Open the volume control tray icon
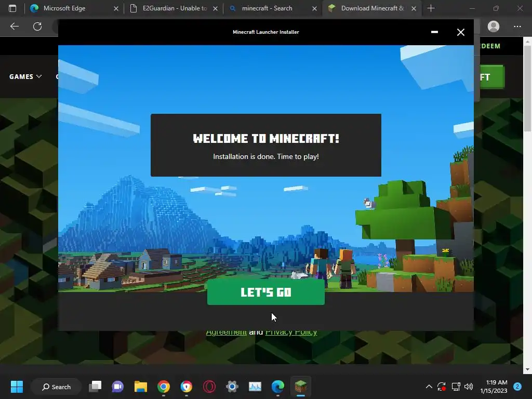Screen dimensions: 532x399 [469, 387]
